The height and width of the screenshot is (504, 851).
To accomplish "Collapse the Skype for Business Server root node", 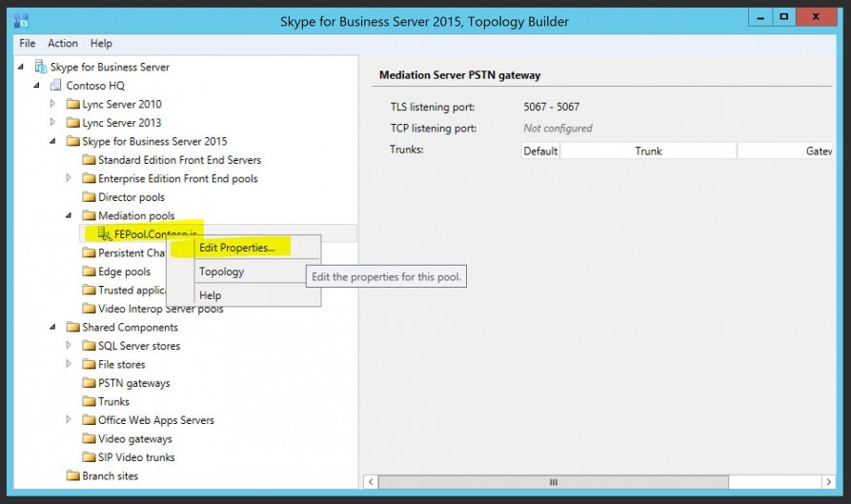I will tap(21, 67).
